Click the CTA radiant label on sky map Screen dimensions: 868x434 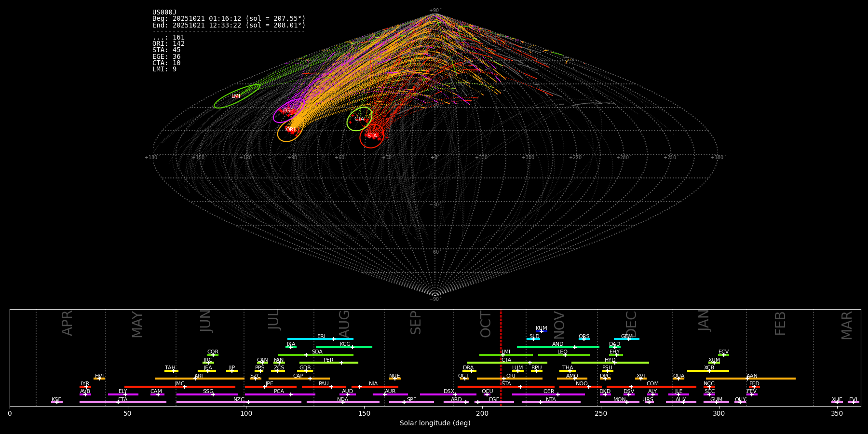tap(359, 119)
